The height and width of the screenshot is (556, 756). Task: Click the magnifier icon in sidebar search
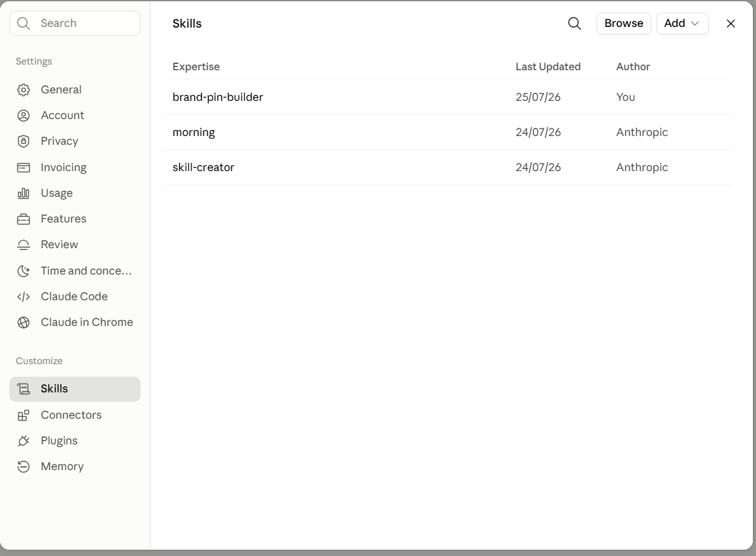pos(24,23)
